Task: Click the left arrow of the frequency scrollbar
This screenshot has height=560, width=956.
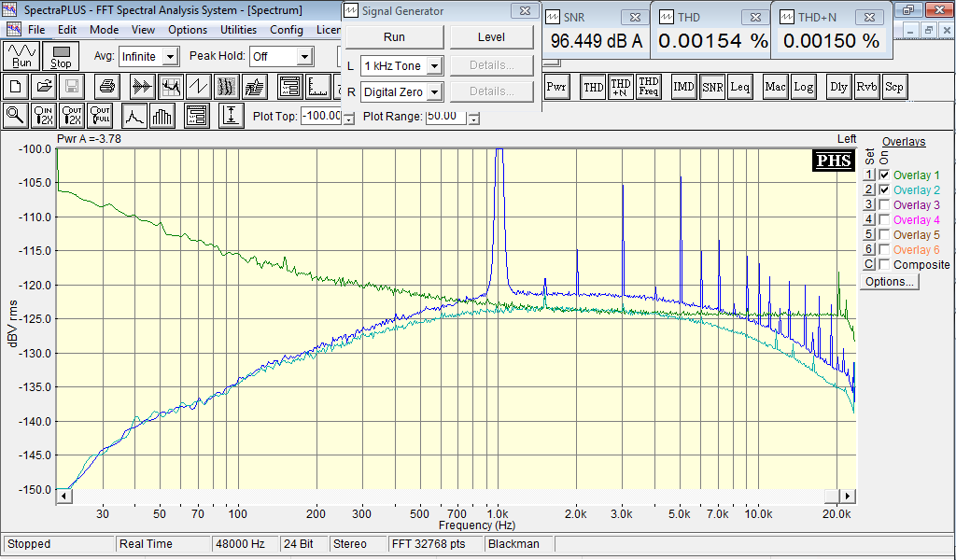Action: (63, 496)
